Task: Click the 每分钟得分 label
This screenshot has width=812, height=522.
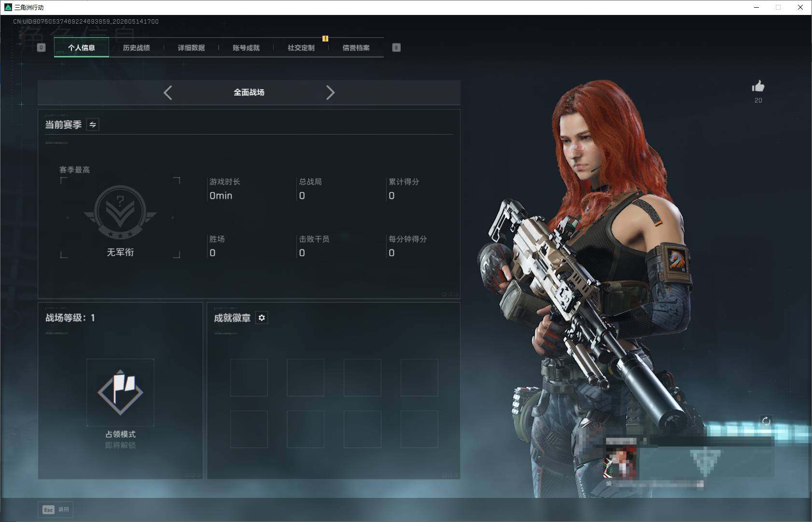Action: [x=408, y=239]
